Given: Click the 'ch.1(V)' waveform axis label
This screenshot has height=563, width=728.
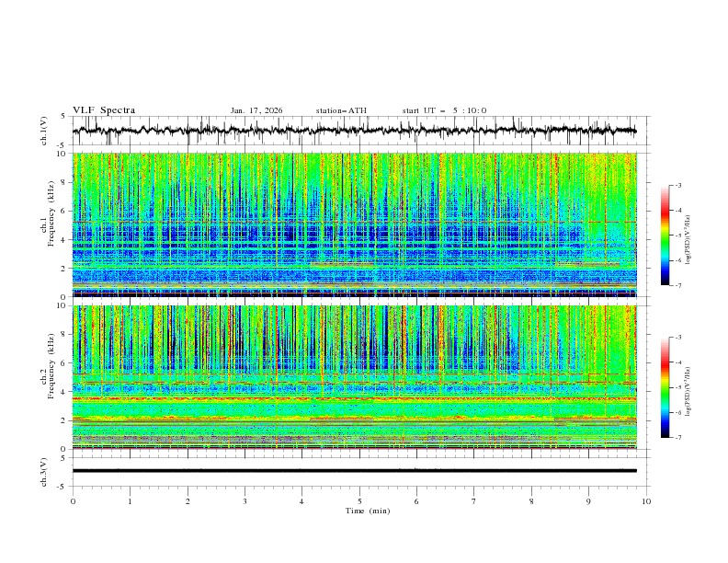Looking at the screenshot, I should (44, 131).
